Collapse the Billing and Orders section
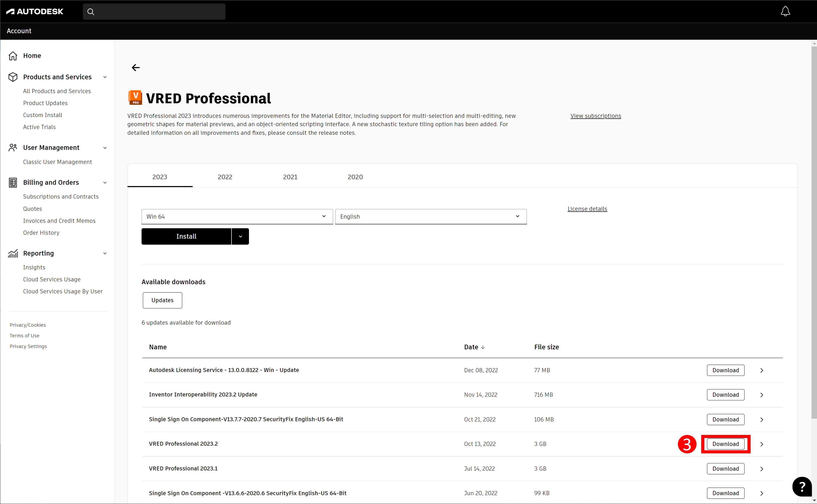This screenshot has width=817, height=504. 105,183
